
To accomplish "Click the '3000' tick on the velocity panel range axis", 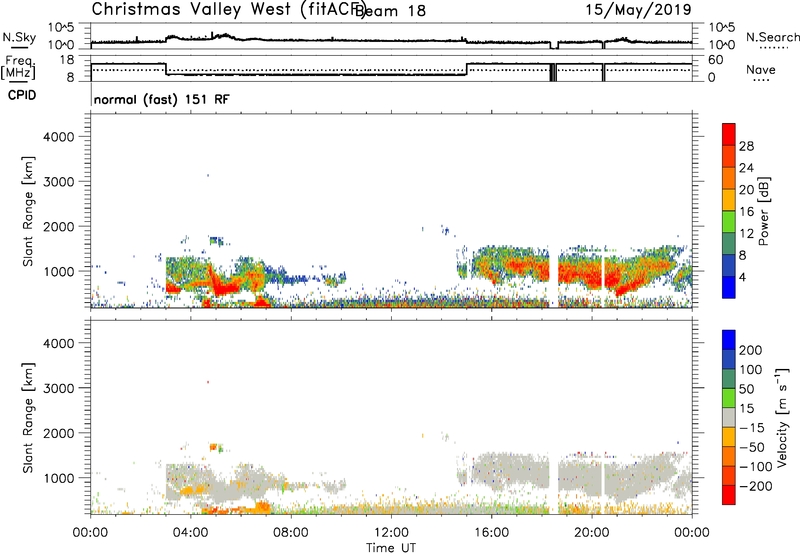I will pos(59,388).
